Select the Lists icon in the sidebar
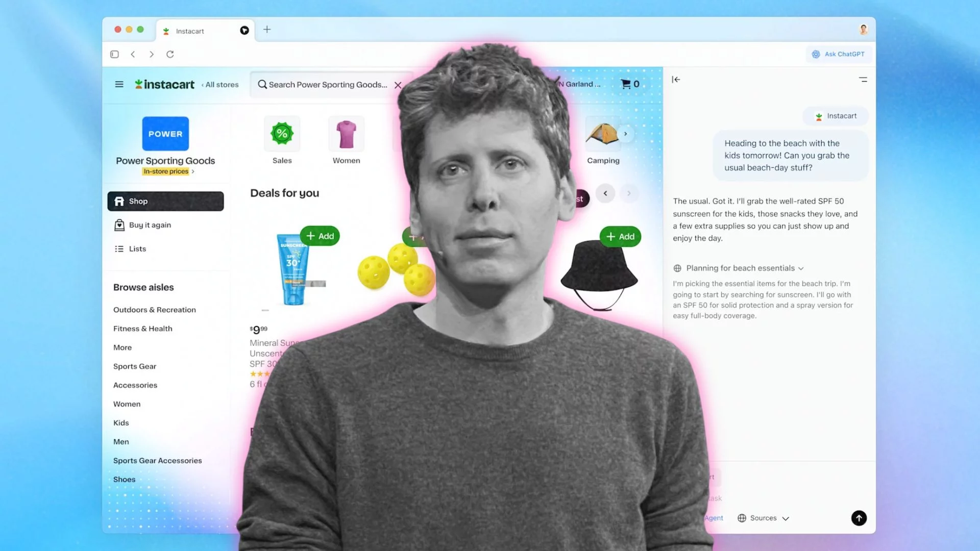The width and height of the screenshot is (980, 551). (x=119, y=248)
